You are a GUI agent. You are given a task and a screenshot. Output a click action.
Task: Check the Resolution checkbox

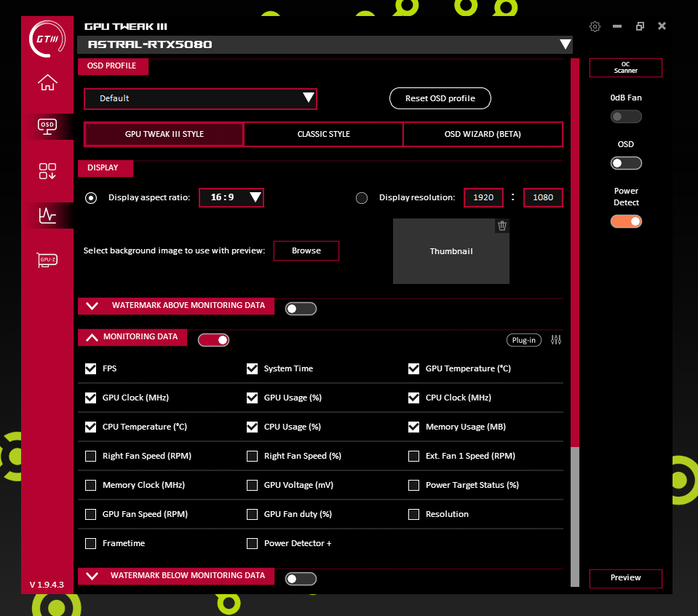413,515
